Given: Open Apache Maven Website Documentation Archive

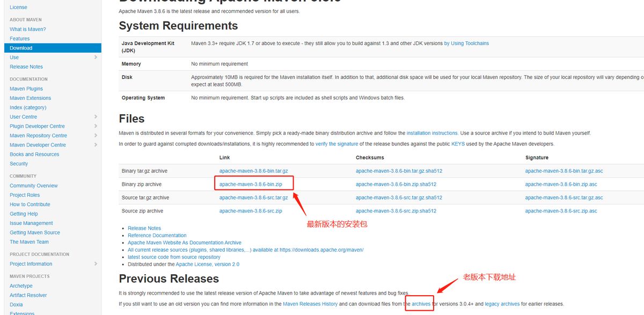Looking at the screenshot, I should pyautogui.click(x=185, y=243).
